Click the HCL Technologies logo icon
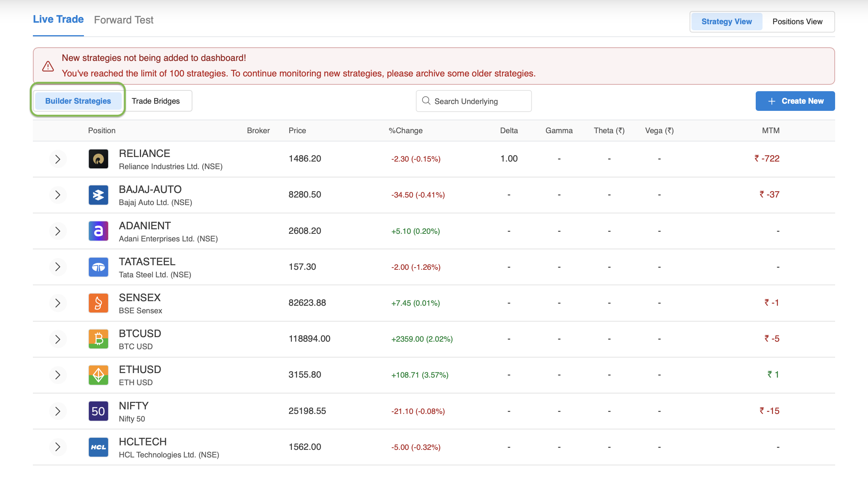 tap(98, 447)
